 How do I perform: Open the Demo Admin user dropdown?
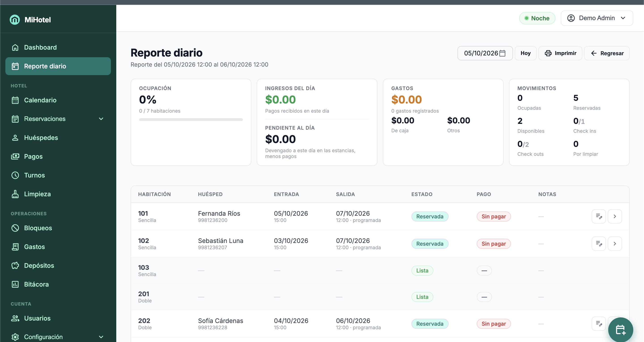[x=597, y=18]
